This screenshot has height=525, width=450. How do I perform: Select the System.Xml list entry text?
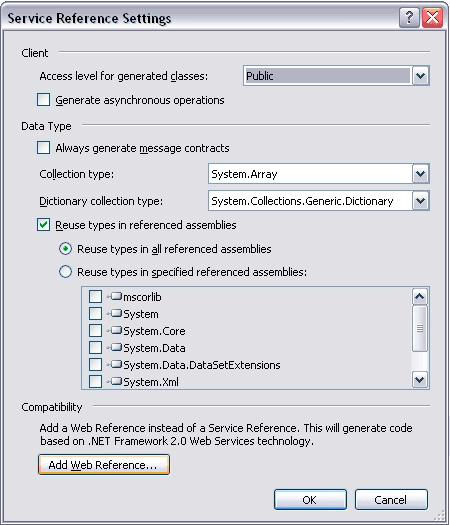[151, 382]
